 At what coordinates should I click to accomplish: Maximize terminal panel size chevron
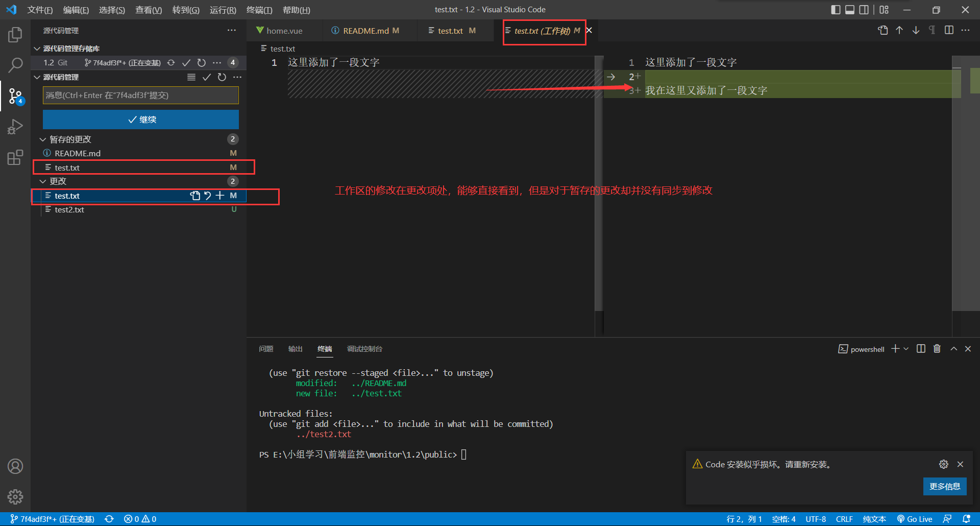(953, 349)
